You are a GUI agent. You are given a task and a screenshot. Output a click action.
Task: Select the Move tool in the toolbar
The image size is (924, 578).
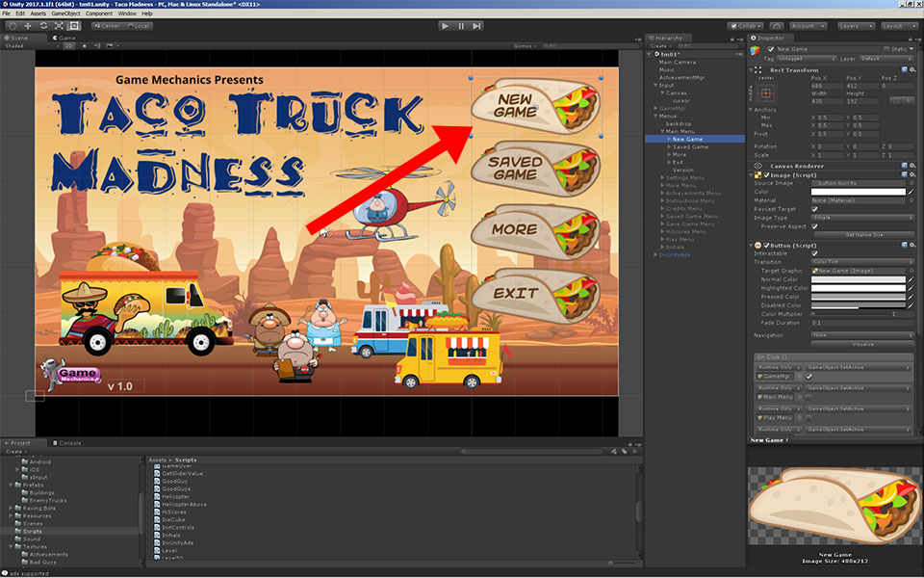pos(28,27)
